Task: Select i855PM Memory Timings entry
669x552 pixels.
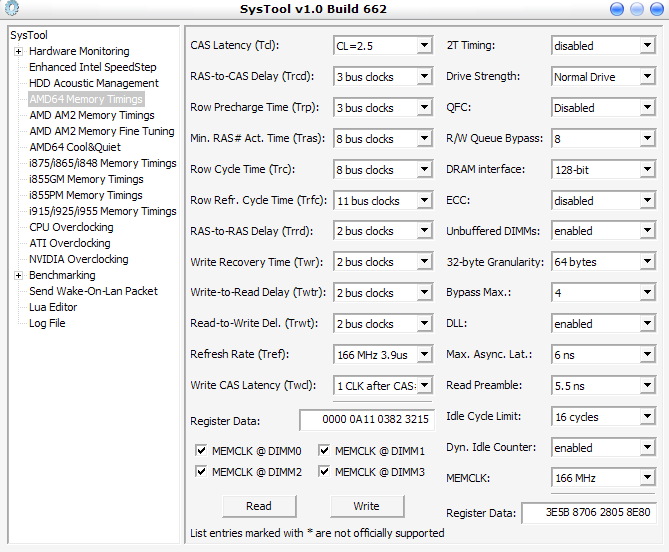Action: point(85,195)
